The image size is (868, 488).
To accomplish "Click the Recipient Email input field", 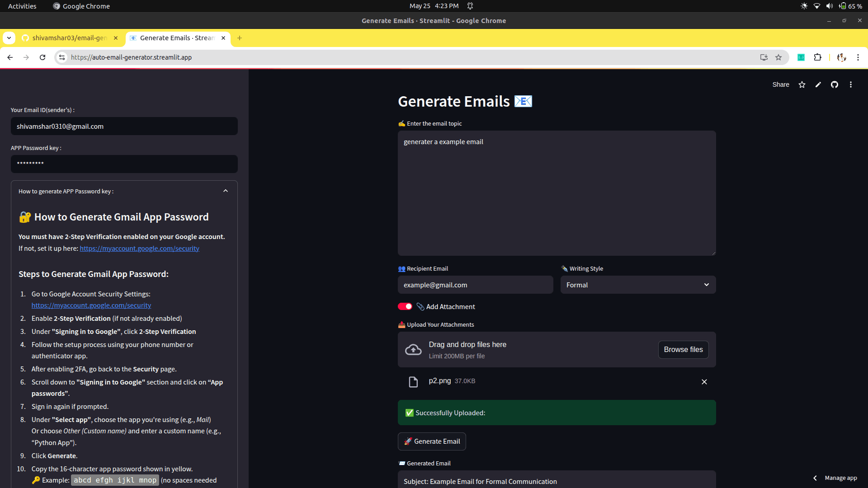I will click(475, 285).
